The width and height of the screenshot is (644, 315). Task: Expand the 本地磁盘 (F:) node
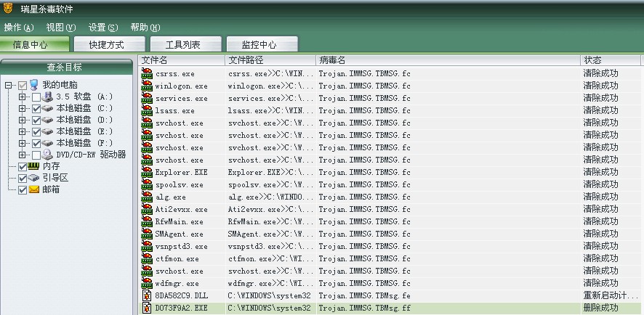(23, 143)
